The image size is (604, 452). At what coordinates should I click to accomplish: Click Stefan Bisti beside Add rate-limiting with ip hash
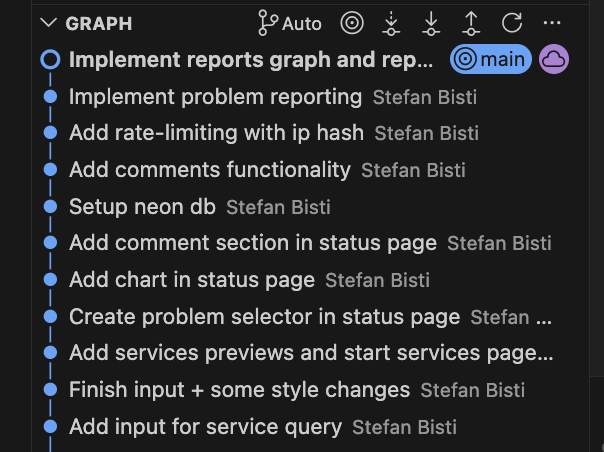pyautogui.click(x=427, y=133)
